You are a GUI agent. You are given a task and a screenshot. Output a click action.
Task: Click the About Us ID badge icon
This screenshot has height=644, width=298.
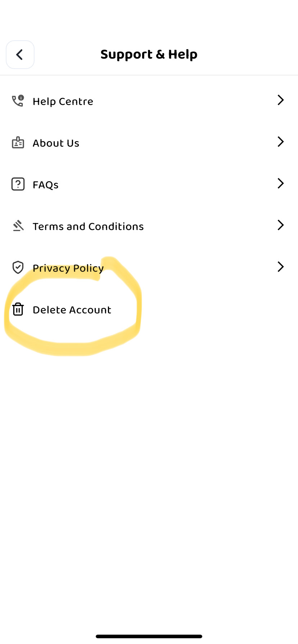[x=18, y=143]
